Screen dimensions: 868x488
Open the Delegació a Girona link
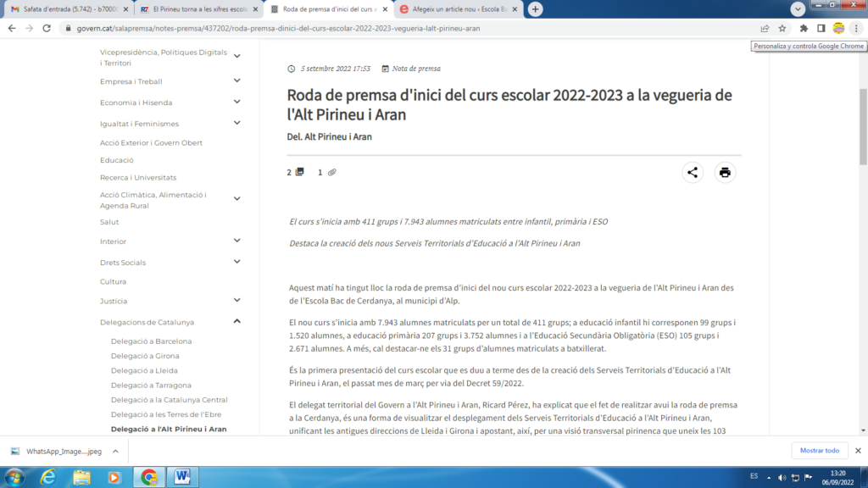point(146,356)
